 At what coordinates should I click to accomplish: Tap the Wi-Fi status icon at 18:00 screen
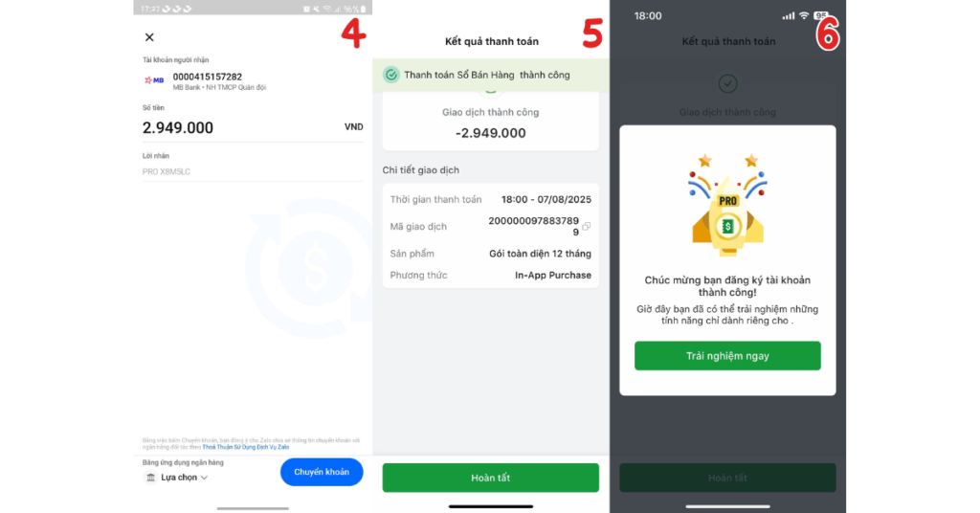pyautogui.click(x=804, y=15)
